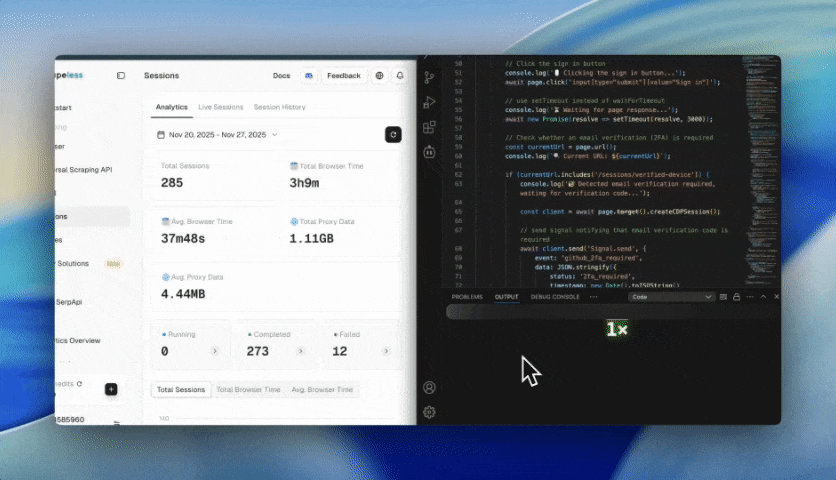Switch to the DEBUG CONSOLE panel tab
This screenshot has width=836, height=480.
pyautogui.click(x=555, y=297)
